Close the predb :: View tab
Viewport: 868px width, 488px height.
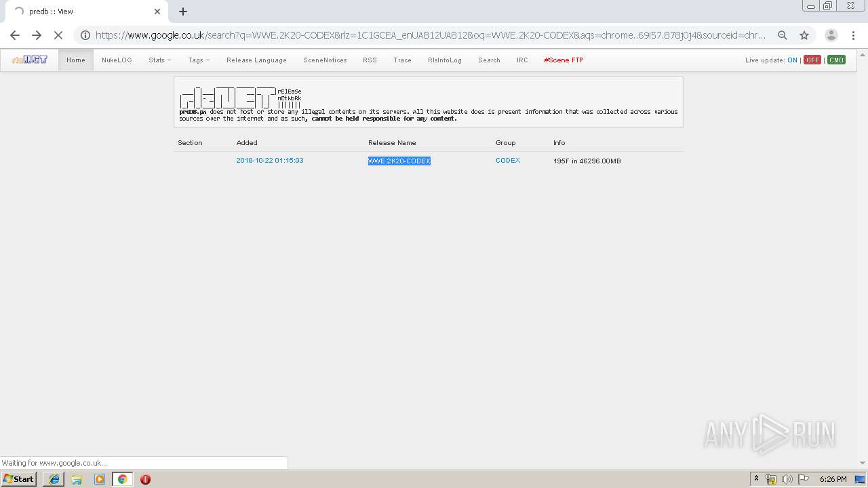157,12
